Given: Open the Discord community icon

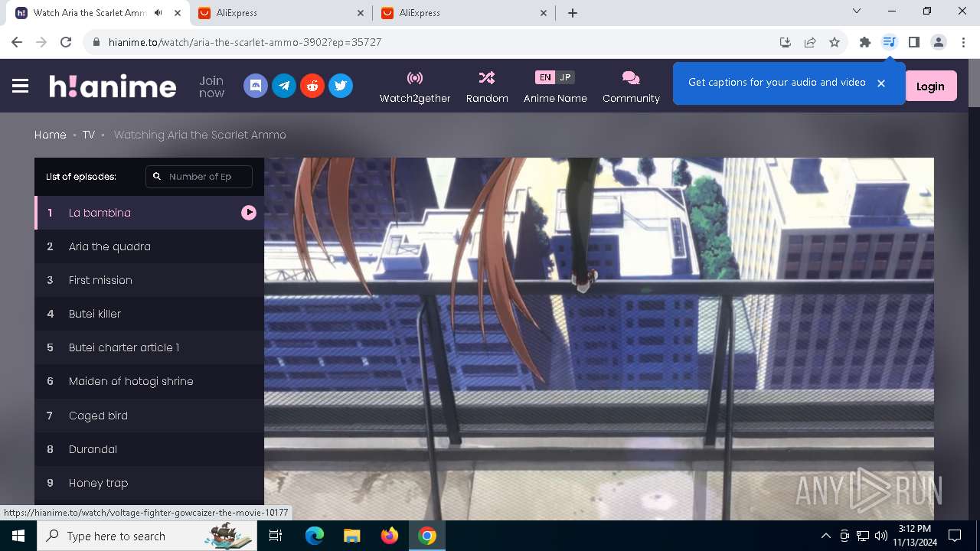Looking at the screenshot, I should tap(256, 86).
